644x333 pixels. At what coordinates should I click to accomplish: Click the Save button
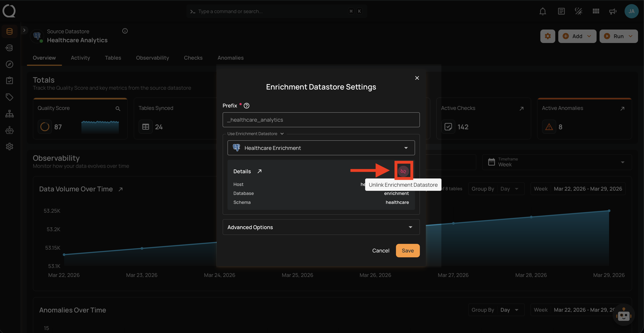coord(408,251)
